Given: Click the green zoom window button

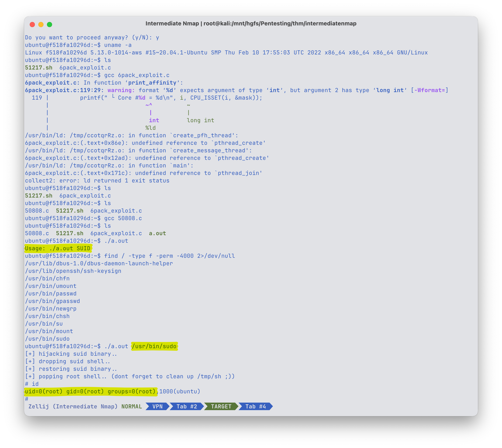Looking at the screenshot, I should [x=50, y=24].
